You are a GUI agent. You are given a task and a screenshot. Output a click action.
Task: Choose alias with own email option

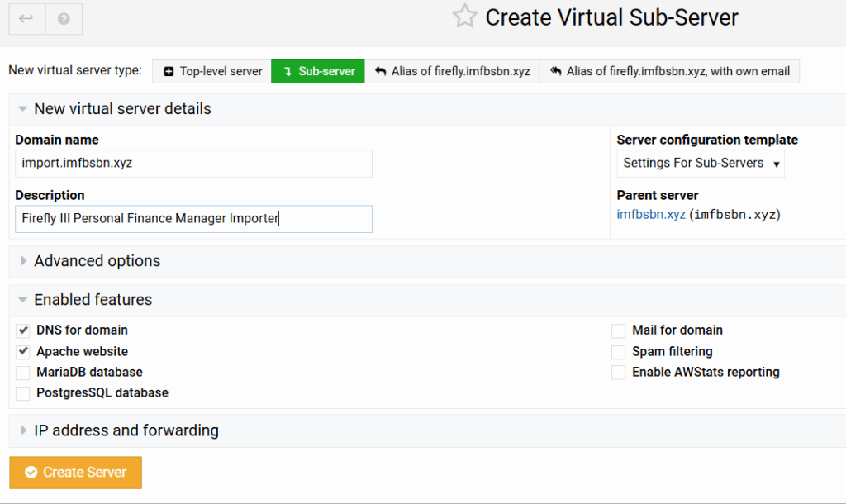pos(669,71)
